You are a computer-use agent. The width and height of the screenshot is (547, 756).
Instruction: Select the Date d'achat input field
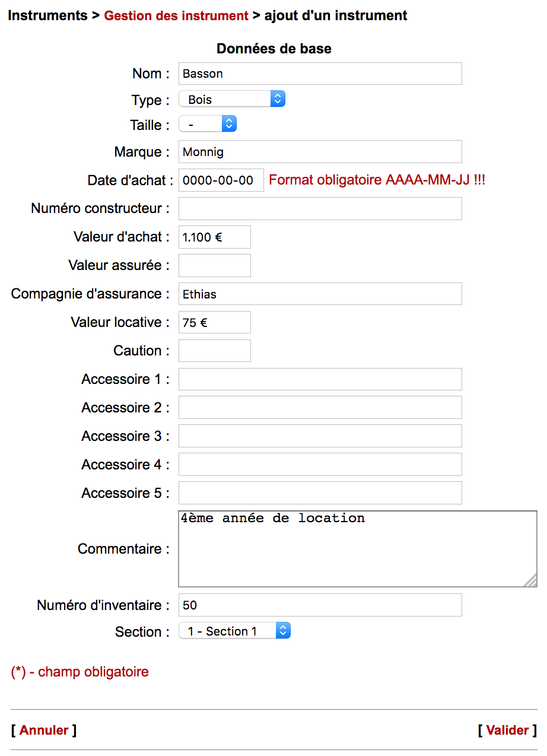pos(221,180)
